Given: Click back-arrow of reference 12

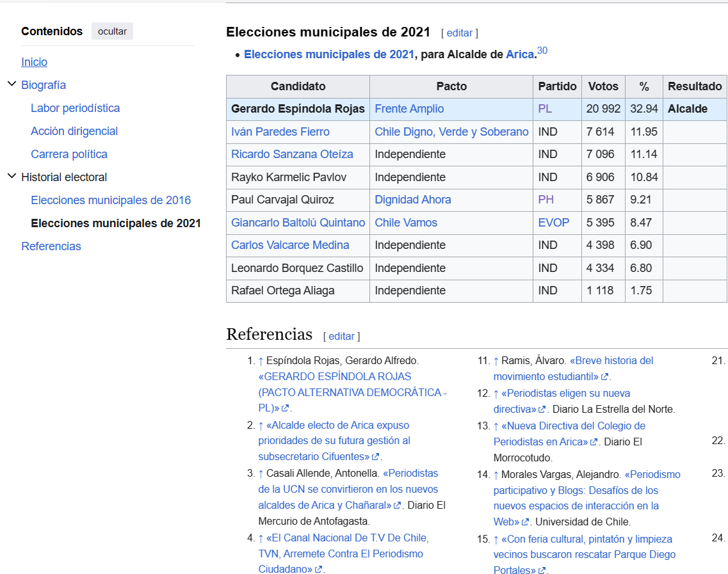Looking at the screenshot, I should coord(496,394).
